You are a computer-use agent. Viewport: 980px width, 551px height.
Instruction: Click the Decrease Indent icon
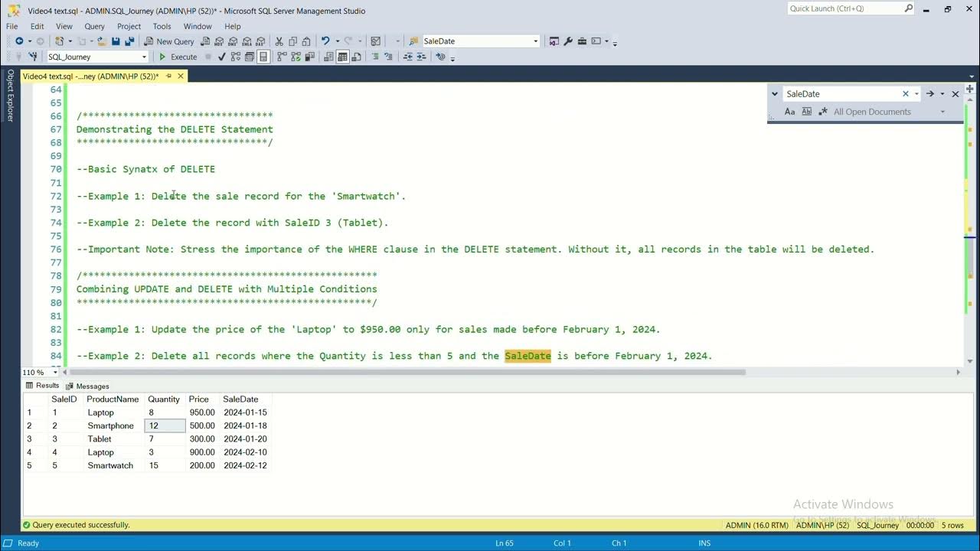point(408,57)
